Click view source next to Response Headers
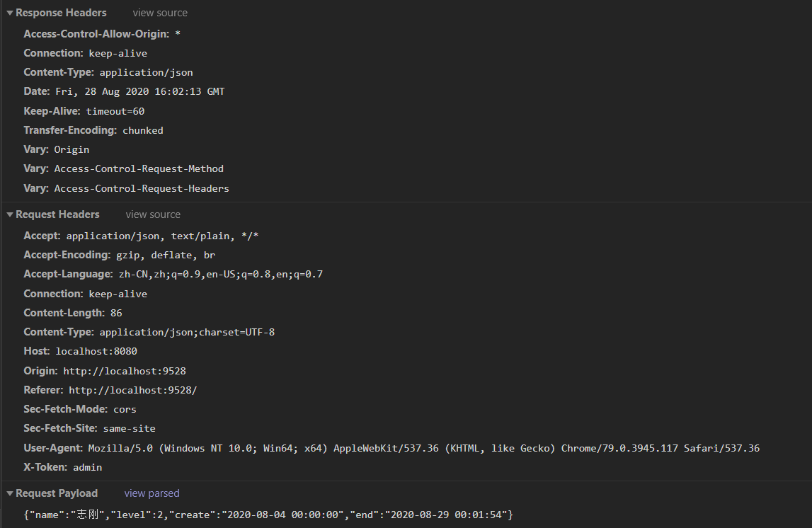Screen dimensions: 812x528 tap(160, 13)
